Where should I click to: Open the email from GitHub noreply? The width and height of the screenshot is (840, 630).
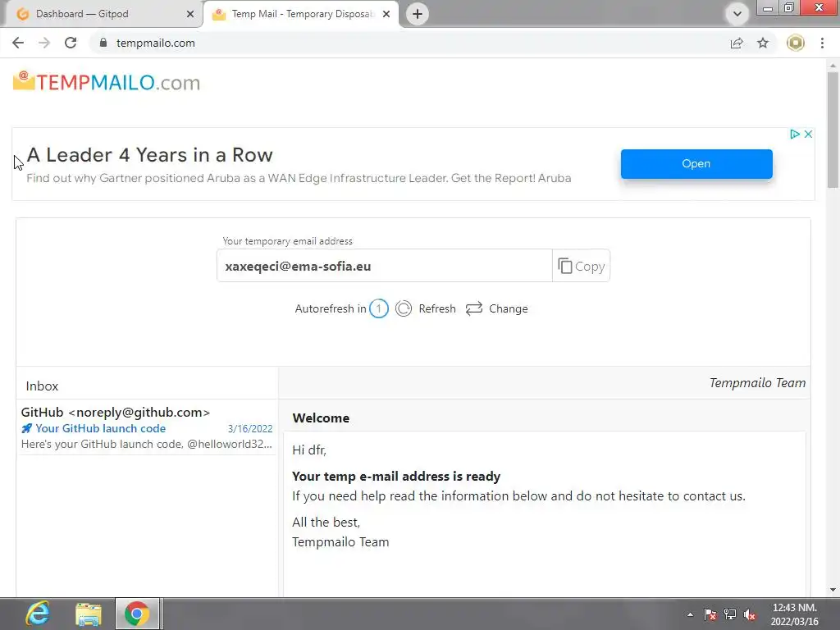coord(115,412)
